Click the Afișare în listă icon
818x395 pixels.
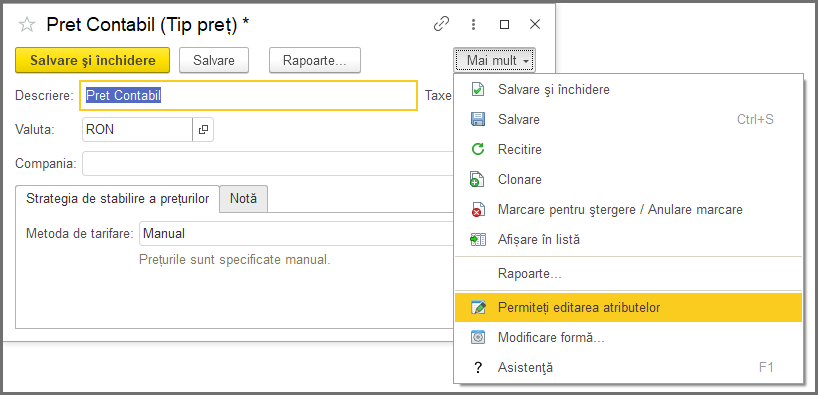pyautogui.click(x=478, y=240)
